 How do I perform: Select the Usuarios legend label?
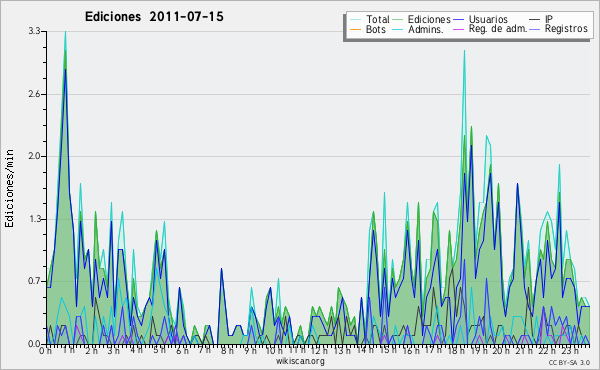coord(488,19)
